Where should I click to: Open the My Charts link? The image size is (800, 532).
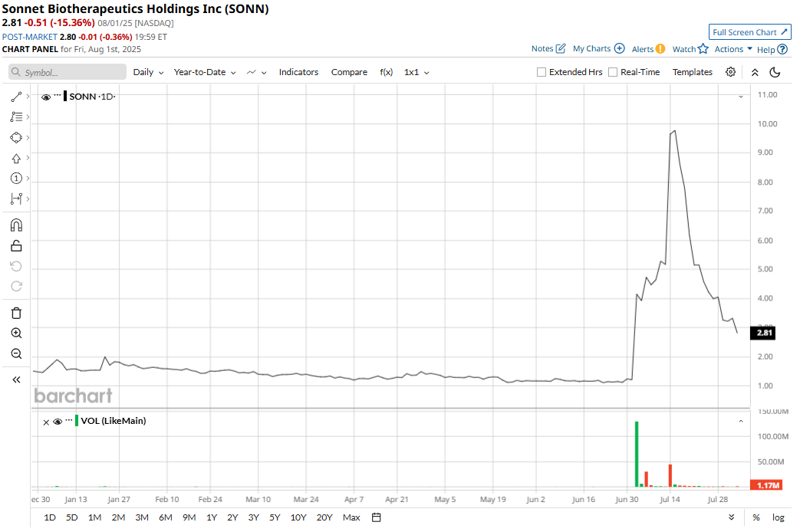tap(591, 48)
